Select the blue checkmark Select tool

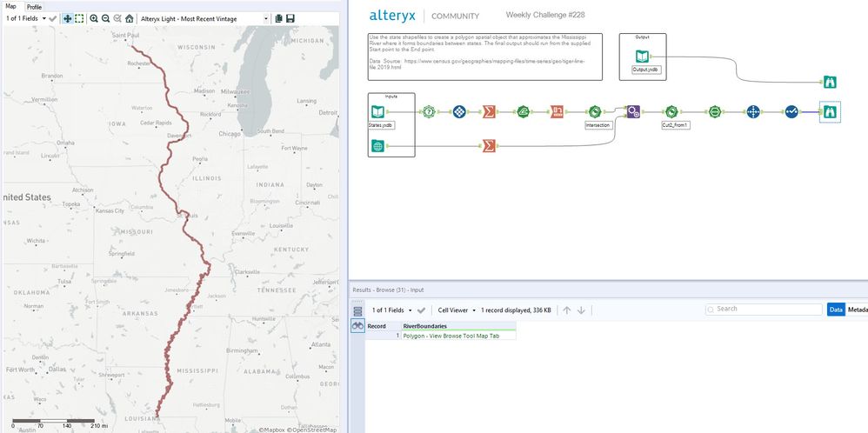click(791, 112)
